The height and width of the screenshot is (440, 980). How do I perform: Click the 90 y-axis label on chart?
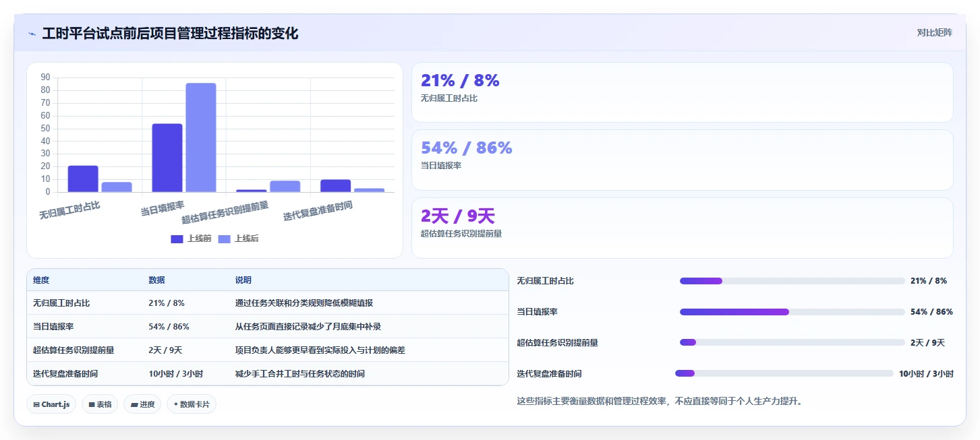point(45,77)
